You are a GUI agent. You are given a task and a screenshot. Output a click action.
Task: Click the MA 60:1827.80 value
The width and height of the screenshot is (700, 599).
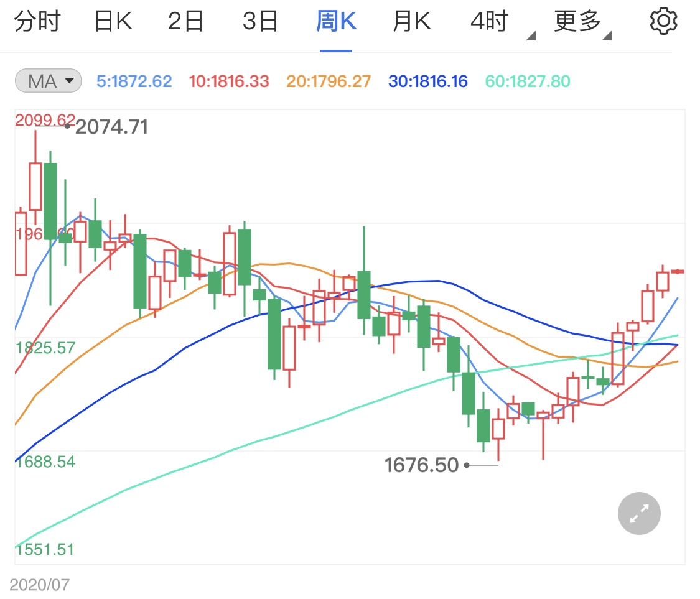528,81
